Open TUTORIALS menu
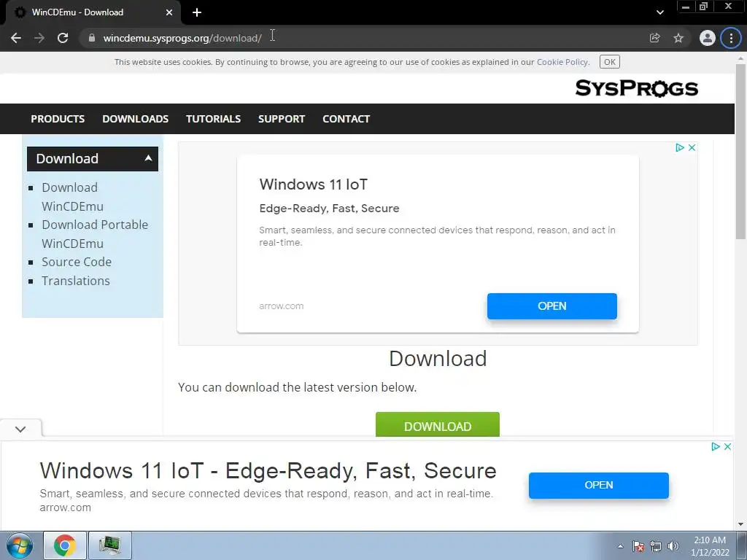The width and height of the screenshot is (747, 560). (213, 119)
